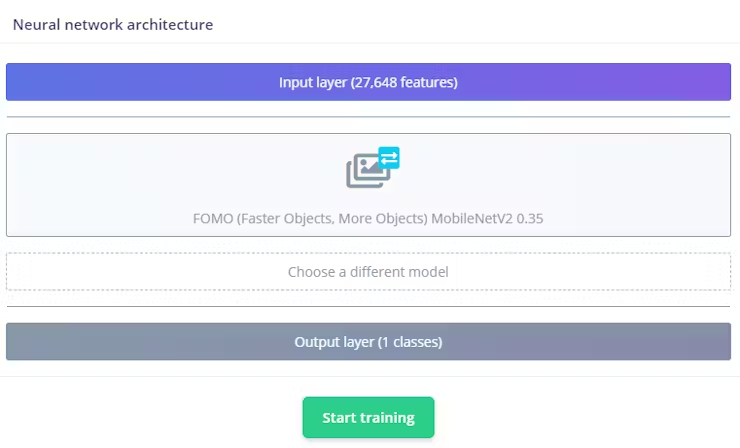Screen dimensions: 740x448
Task: Click the green Start training button
Action: click(x=368, y=417)
